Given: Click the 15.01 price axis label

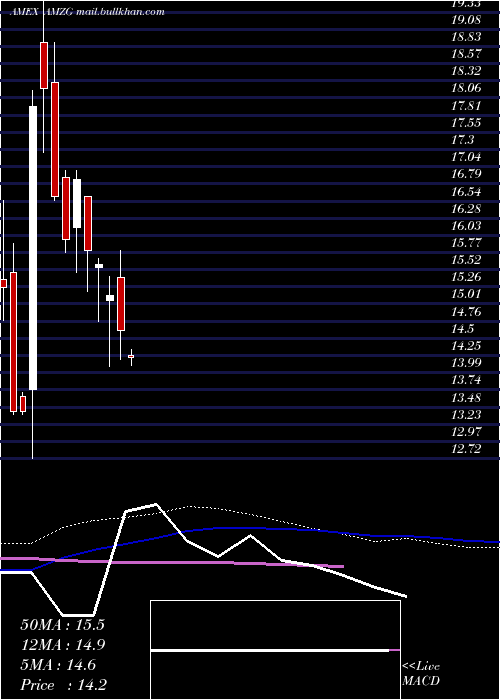Looking at the screenshot, I should (x=466, y=295).
